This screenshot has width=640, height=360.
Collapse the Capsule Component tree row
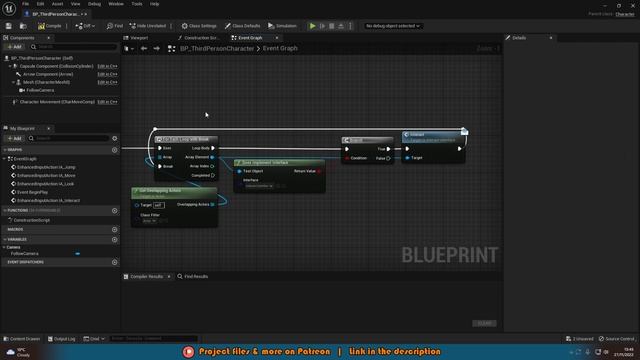point(10,66)
